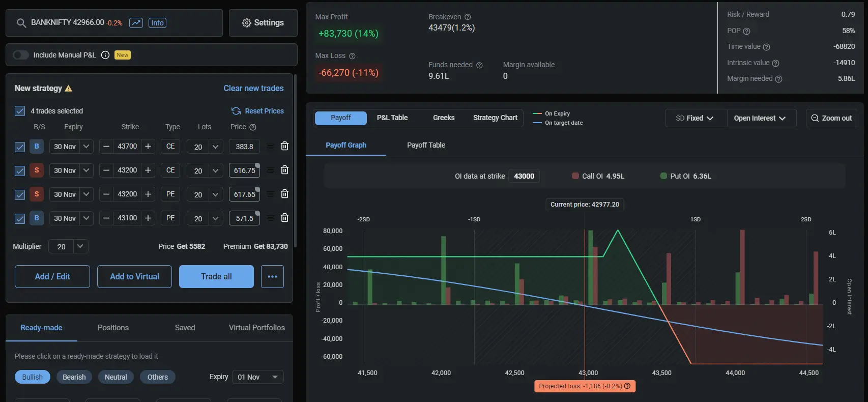This screenshot has height=402, width=868.
Task: Click the drag handle of the 43700 CE row
Action: tap(270, 147)
